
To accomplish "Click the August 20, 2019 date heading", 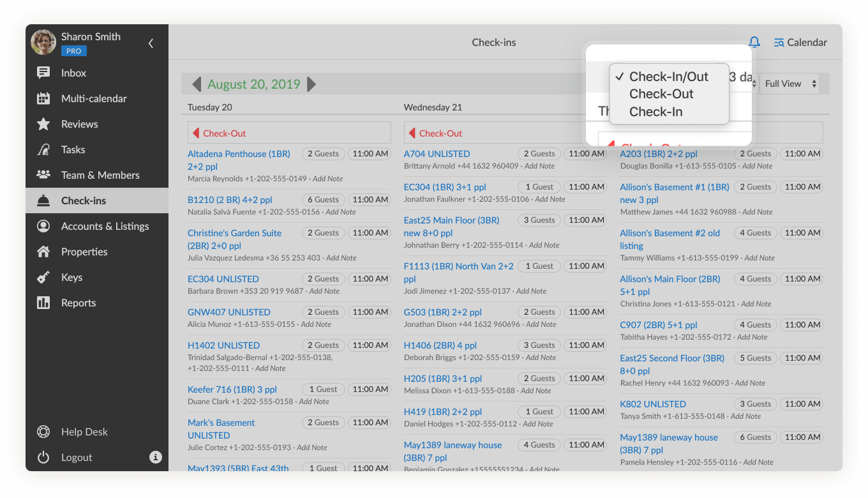I will coord(253,84).
